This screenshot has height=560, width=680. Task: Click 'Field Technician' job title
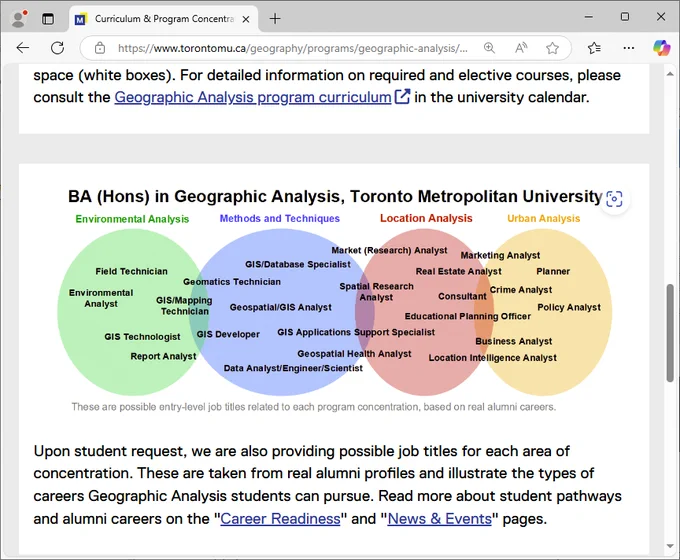point(131,272)
